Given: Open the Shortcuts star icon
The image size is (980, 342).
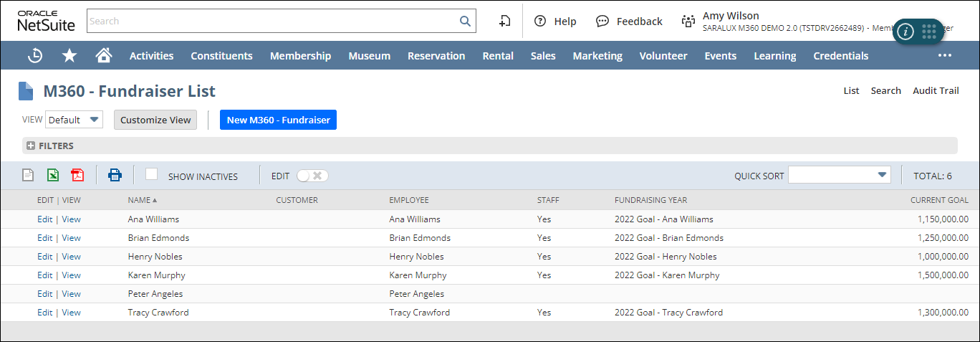Looking at the screenshot, I should pos(69,56).
